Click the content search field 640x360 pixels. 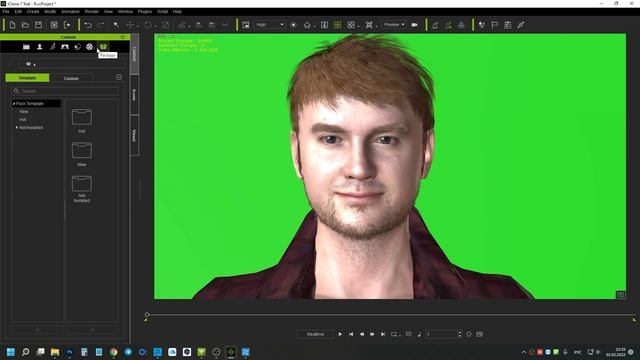click(x=65, y=91)
